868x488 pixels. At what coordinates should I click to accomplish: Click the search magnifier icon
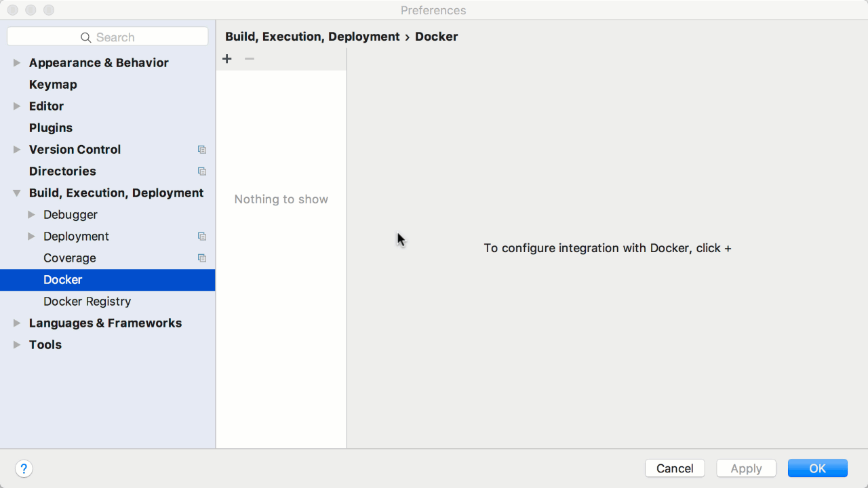[x=86, y=37]
